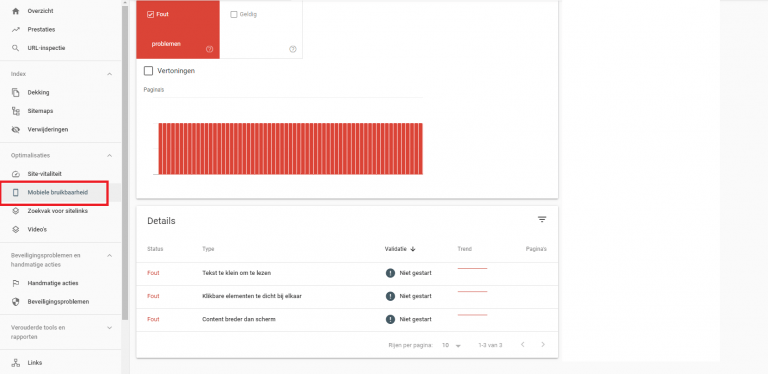Viewport: 768px width, 374px height.
Task: Click the Sitemaps tree icon
Action: [16, 111]
